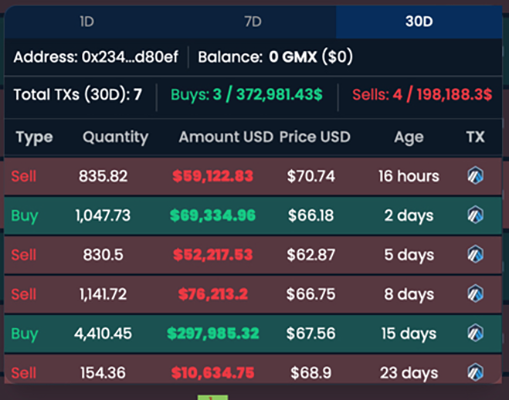Open Arbitrum TX icon for 5 days sell

tap(475, 254)
